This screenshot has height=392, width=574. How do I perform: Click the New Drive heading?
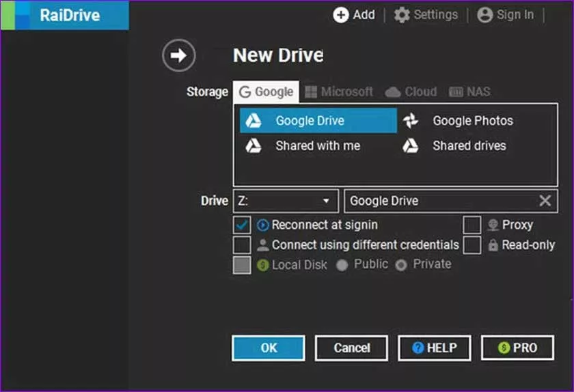(278, 55)
